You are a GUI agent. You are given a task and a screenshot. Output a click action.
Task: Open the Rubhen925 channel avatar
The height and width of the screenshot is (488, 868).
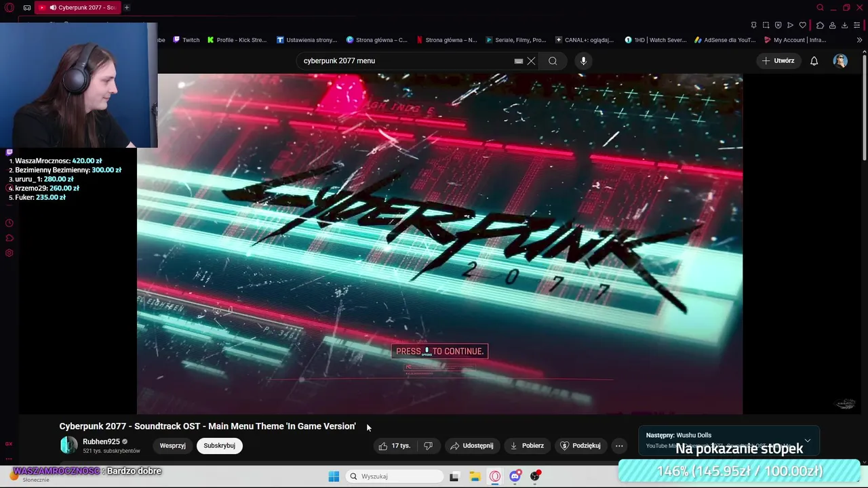click(x=68, y=445)
